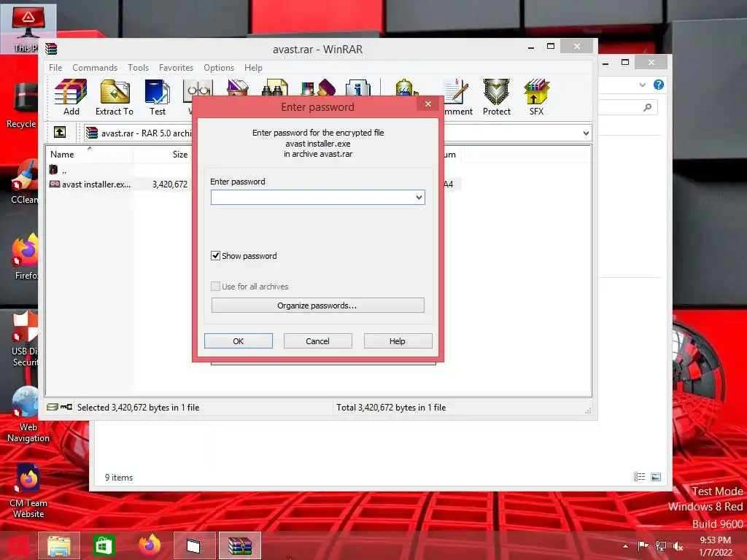
Task: Click the VirusScan toolbar icon
Action: coord(406,88)
